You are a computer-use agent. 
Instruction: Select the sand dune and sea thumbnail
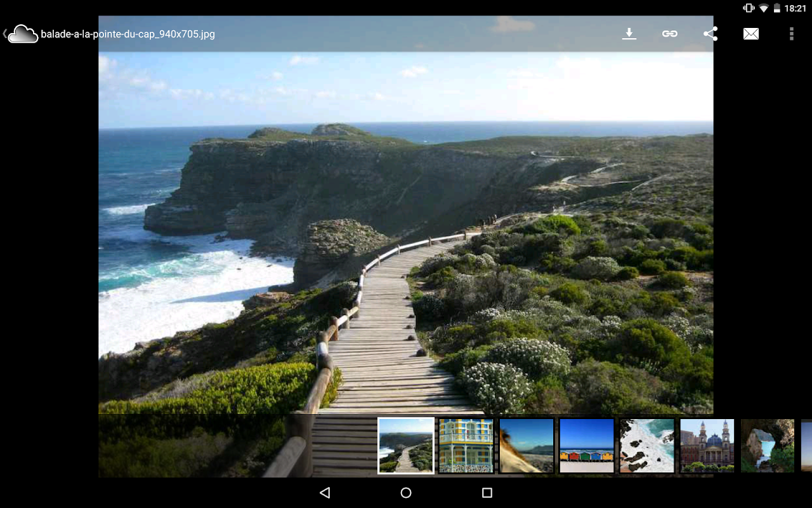(x=527, y=445)
